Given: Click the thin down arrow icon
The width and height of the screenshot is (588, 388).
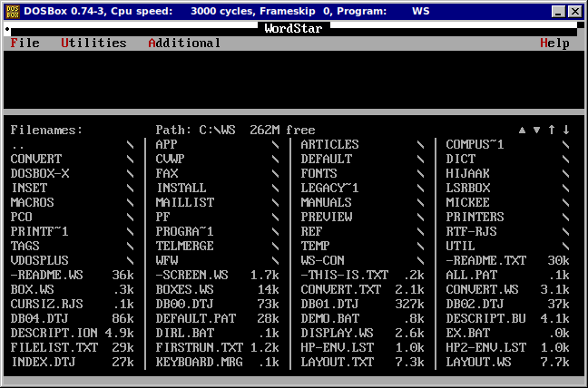Looking at the screenshot, I should [565, 131].
